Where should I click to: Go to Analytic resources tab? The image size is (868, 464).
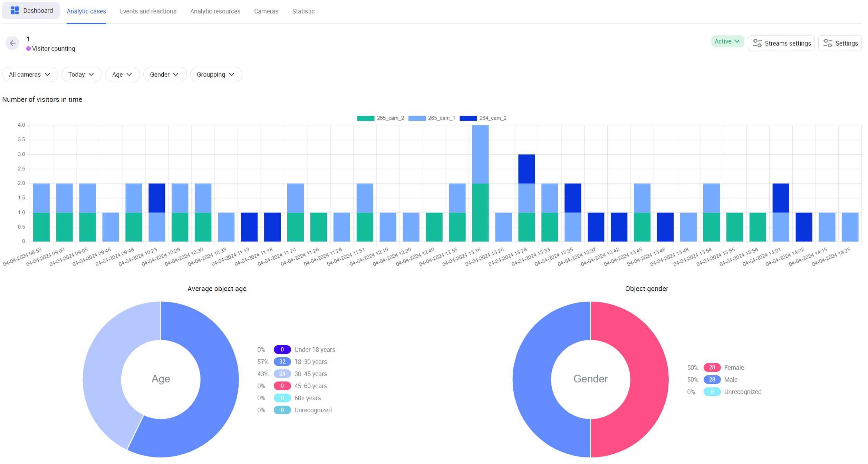pyautogui.click(x=215, y=11)
